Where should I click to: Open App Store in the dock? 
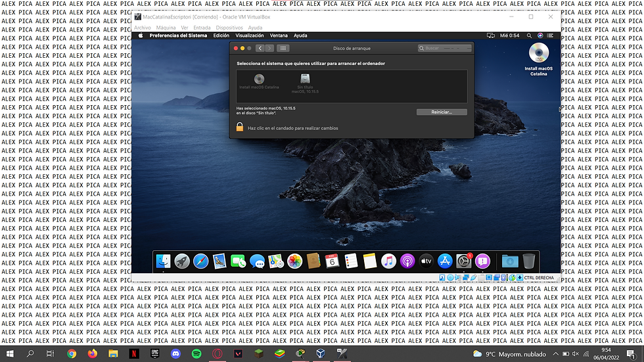445,261
